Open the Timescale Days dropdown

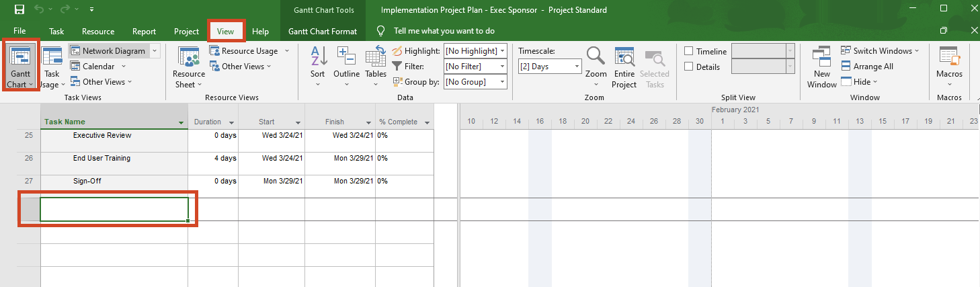(x=577, y=67)
